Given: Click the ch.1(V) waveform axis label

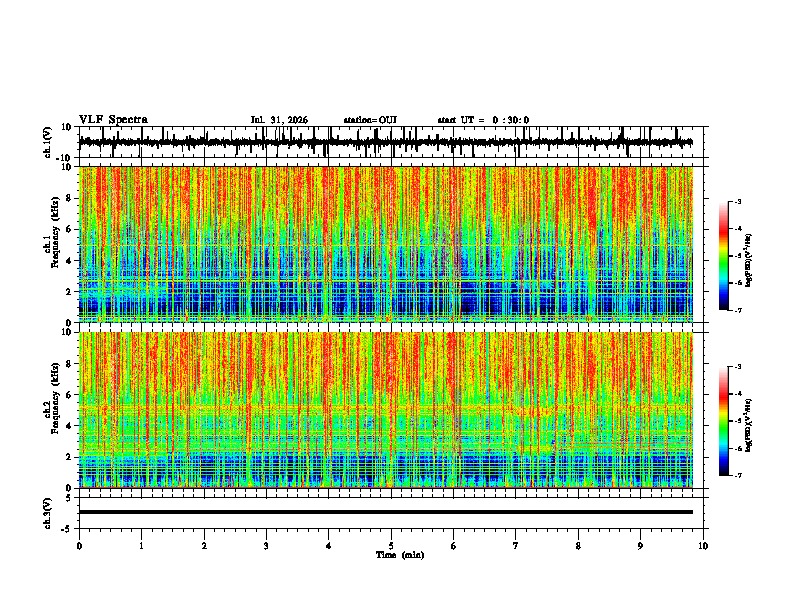Looking at the screenshot, I should [48, 142].
